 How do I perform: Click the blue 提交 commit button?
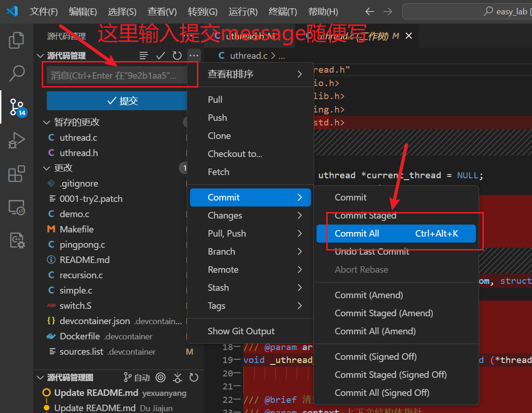(x=117, y=101)
